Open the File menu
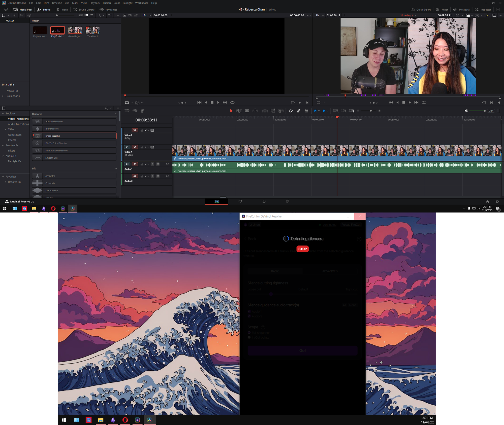This screenshot has width=504, height=425. point(31,3)
